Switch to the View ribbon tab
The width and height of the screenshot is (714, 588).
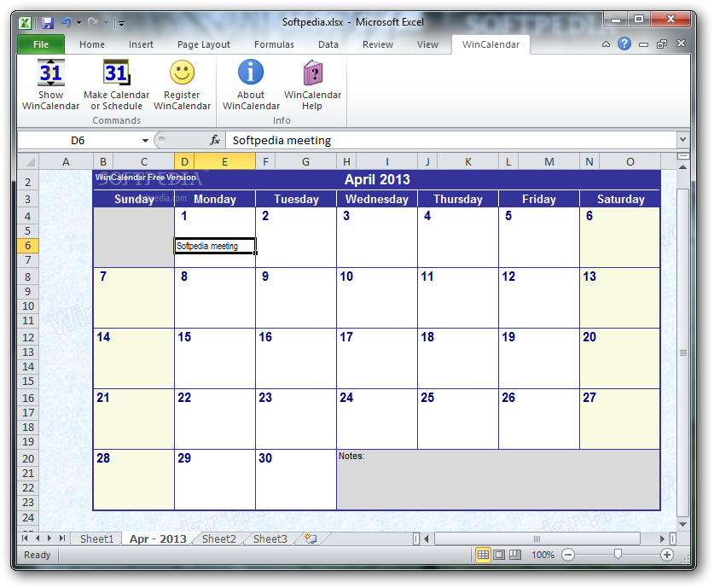427,44
